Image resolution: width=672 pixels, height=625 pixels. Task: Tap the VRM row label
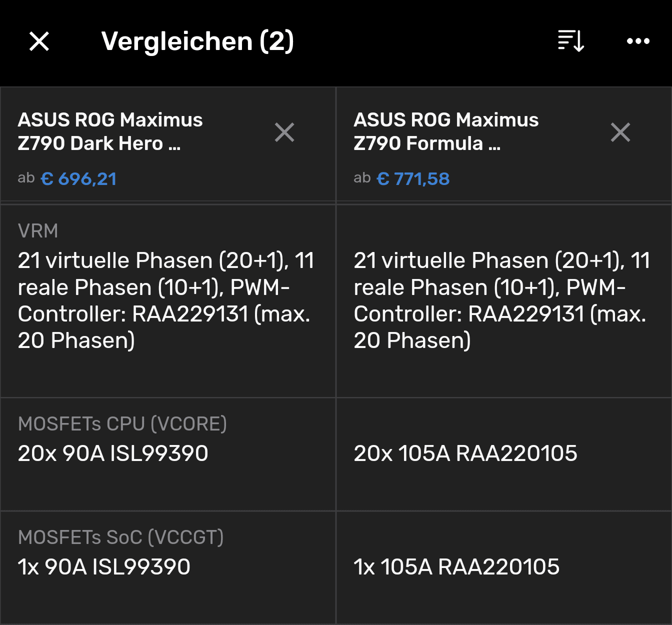click(38, 231)
